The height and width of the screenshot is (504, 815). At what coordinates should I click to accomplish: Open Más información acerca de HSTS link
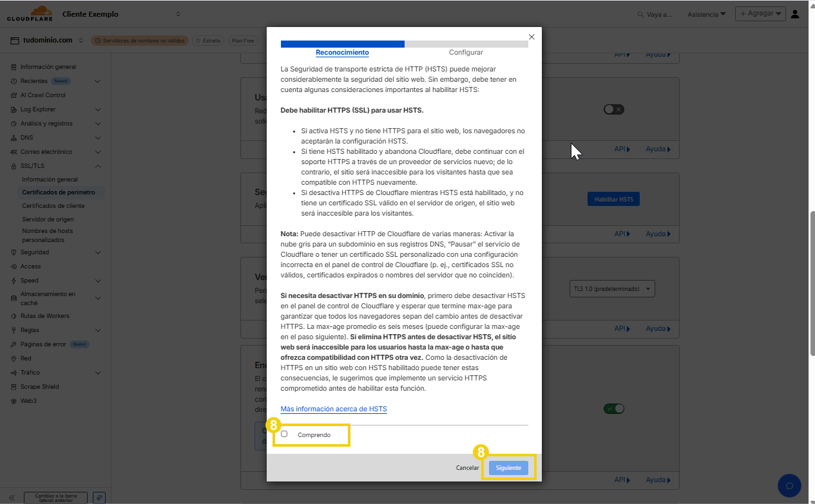[333, 408]
